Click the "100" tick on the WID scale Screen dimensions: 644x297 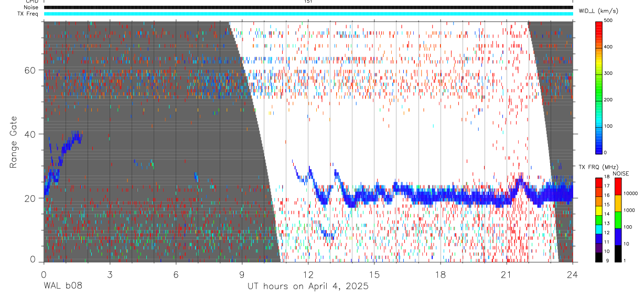pyautogui.click(x=608, y=126)
